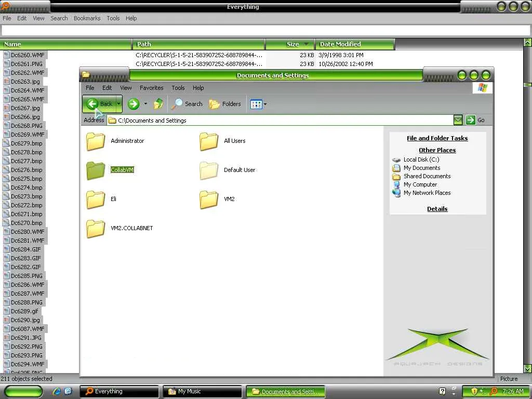Open My Computer link

(420, 184)
